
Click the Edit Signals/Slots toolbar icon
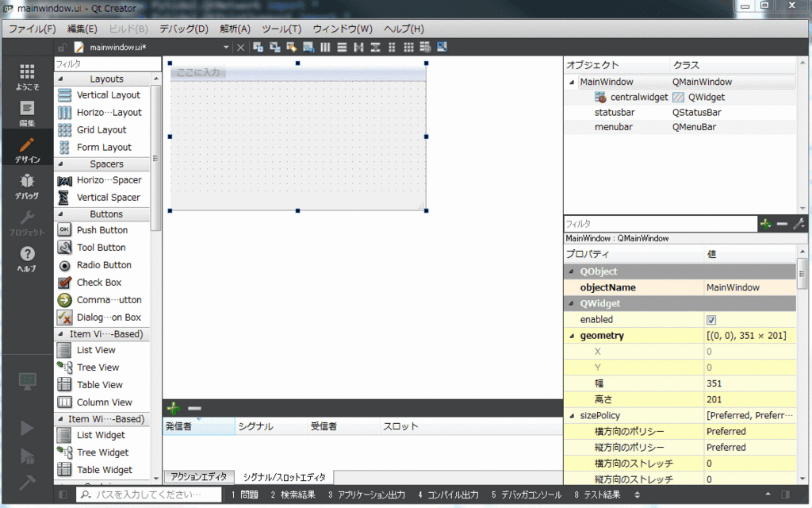pyautogui.click(x=275, y=47)
